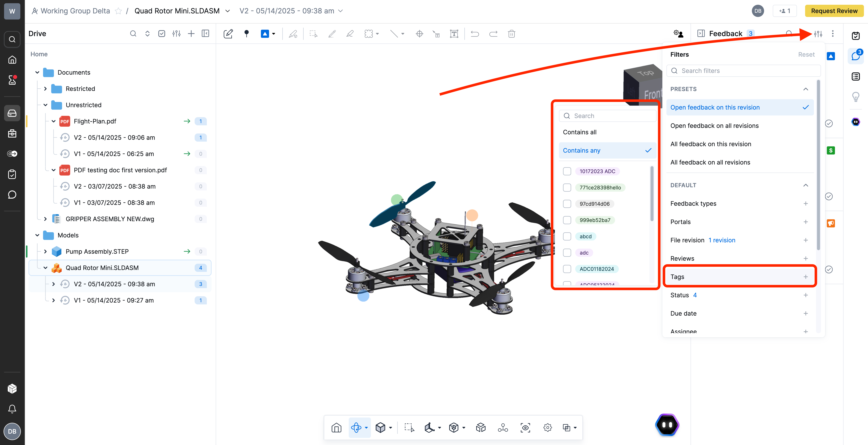The height and width of the screenshot is (445, 868).
Task: Click the Search filters field
Action: click(743, 70)
